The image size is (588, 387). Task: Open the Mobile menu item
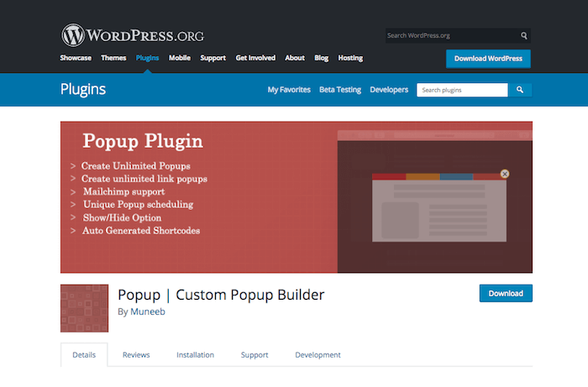point(180,58)
